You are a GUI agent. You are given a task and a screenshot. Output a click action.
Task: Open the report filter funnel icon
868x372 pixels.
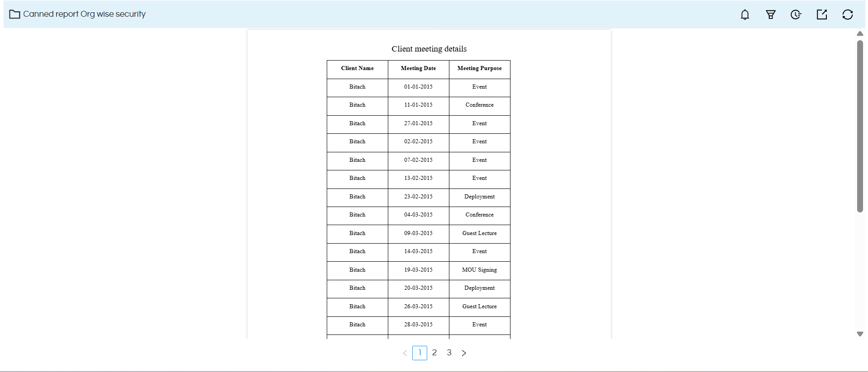(x=770, y=14)
